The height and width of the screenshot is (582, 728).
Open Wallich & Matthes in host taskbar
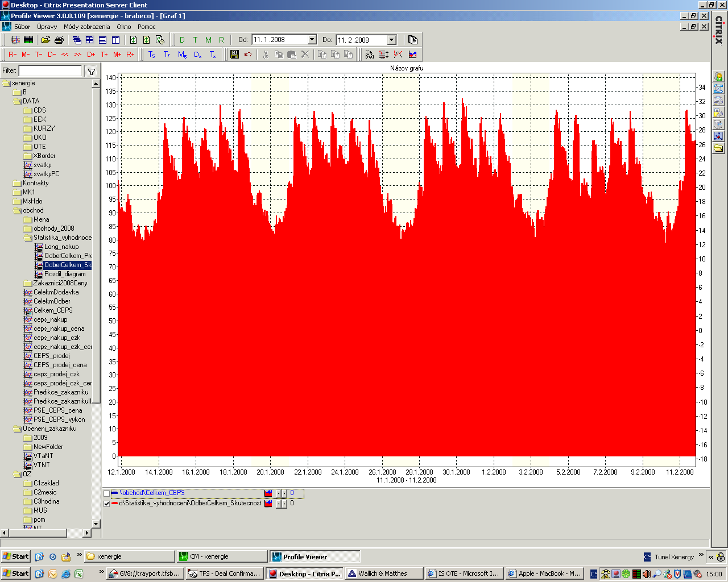[384, 573]
